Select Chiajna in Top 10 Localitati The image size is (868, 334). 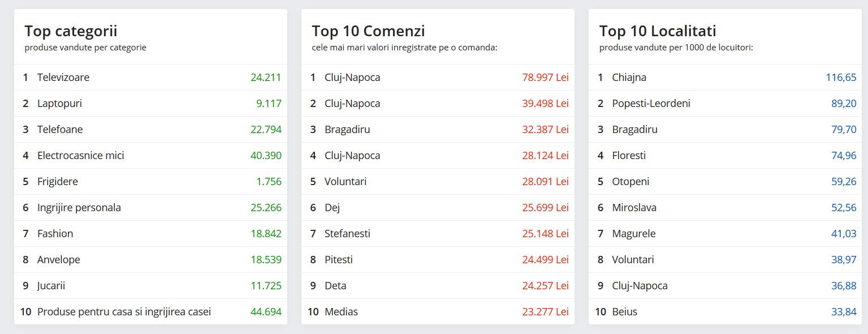[x=629, y=78]
